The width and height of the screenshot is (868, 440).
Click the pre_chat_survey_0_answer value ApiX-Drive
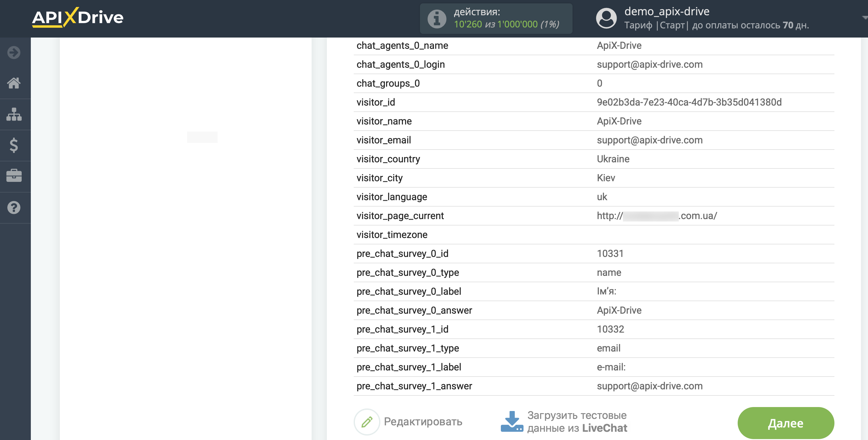click(619, 310)
